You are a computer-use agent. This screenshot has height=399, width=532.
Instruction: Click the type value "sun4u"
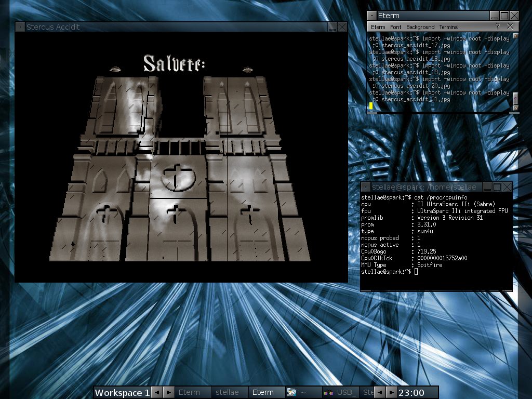425,231
